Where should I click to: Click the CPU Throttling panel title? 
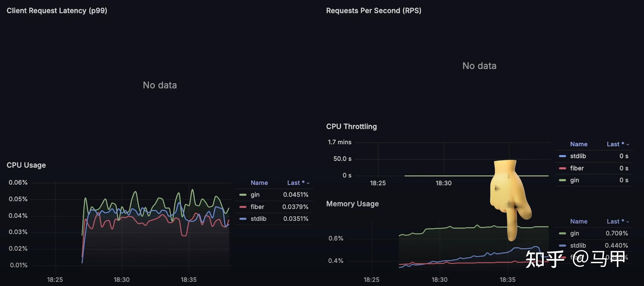point(351,127)
